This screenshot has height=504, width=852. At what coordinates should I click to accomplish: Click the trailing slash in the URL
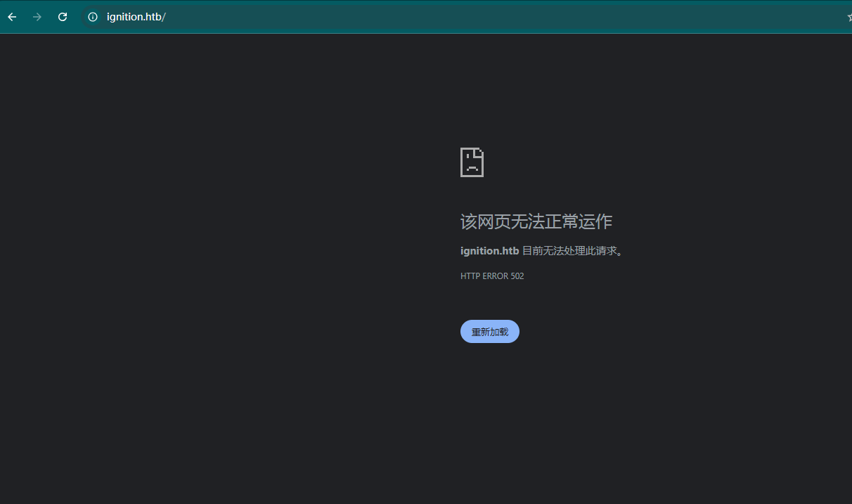coord(164,17)
